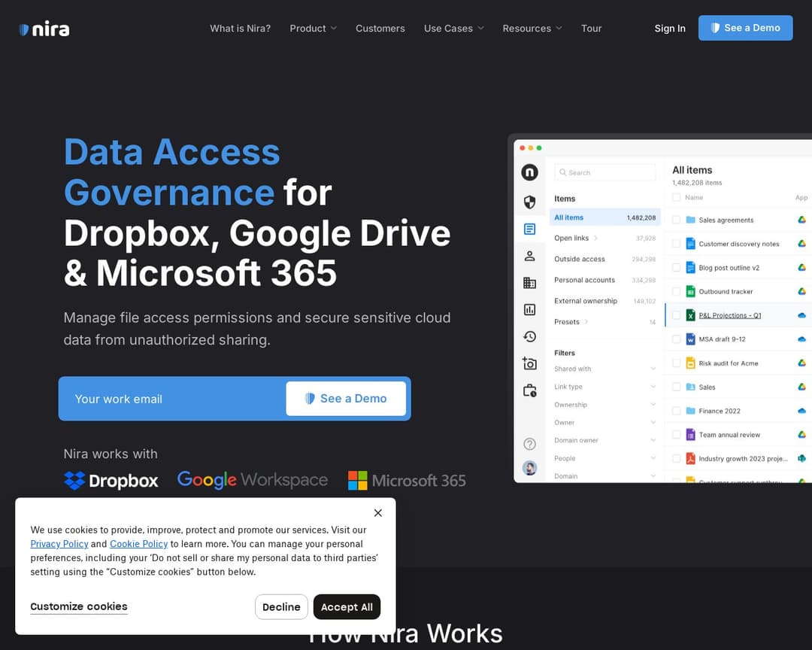Expand the Use Cases dropdown
The image size is (812, 650).
click(453, 29)
